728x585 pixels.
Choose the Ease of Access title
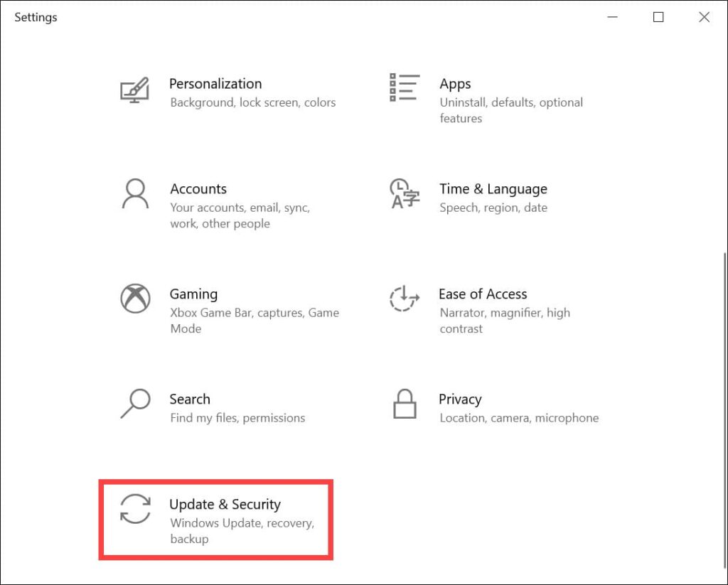(x=483, y=294)
